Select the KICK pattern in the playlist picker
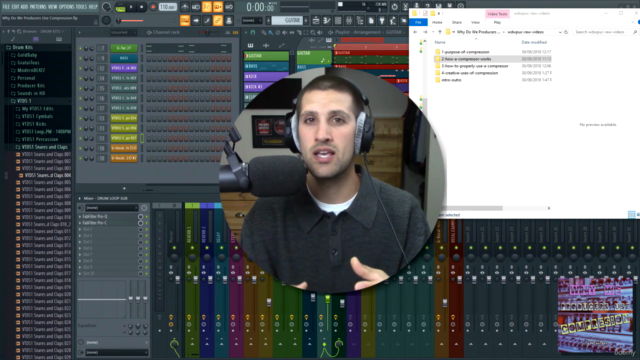This screenshot has height=360, width=640. pyautogui.click(x=266, y=76)
